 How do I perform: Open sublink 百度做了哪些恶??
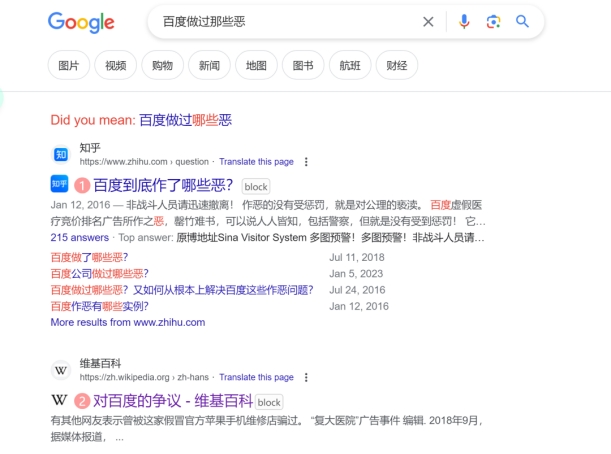89,257
